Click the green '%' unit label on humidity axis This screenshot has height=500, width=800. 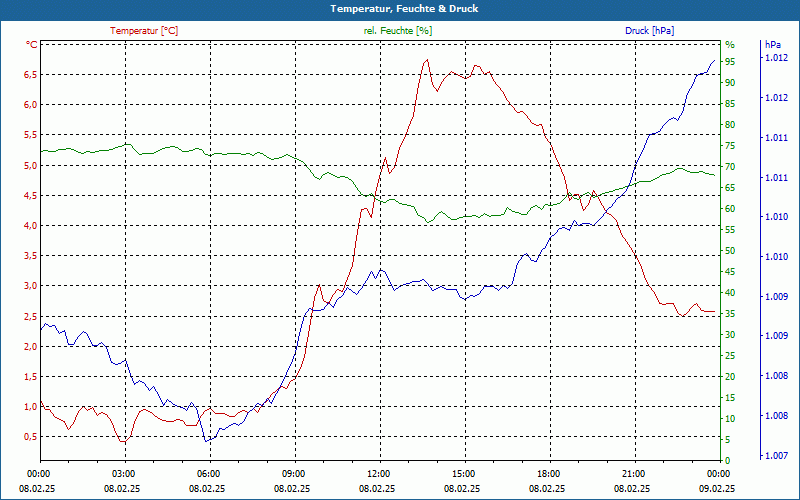pos(730,44)
